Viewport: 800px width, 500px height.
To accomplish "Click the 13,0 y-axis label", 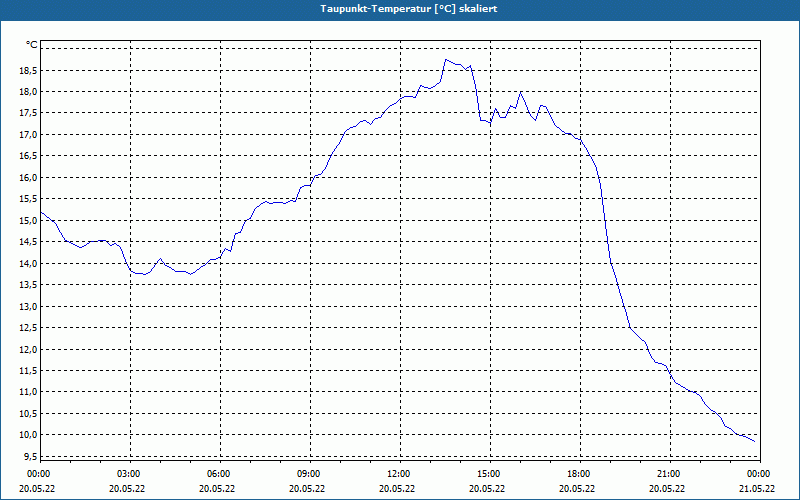I will pyautogui.click(x=29, y=307).
